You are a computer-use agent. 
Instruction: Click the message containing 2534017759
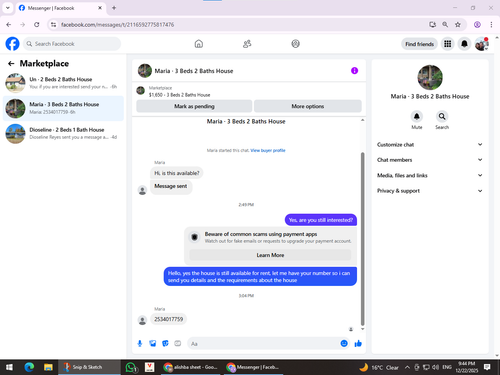168,319
